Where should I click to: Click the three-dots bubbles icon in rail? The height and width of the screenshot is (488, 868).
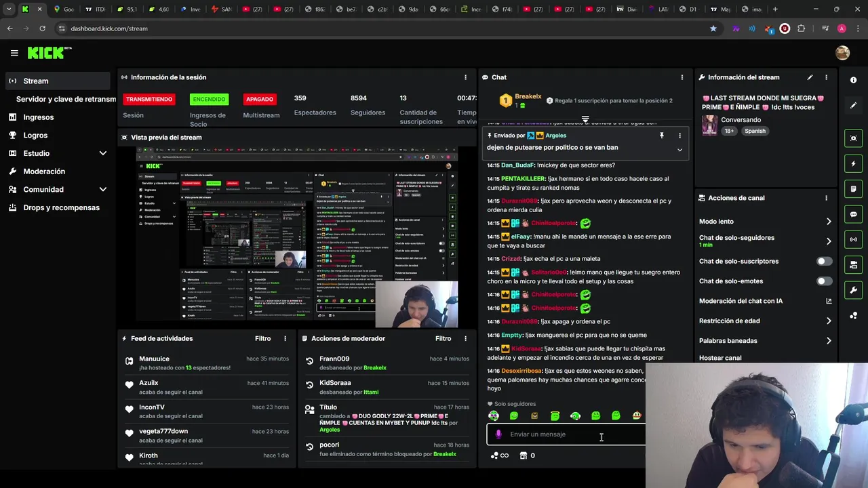click(x=853, y=315)
